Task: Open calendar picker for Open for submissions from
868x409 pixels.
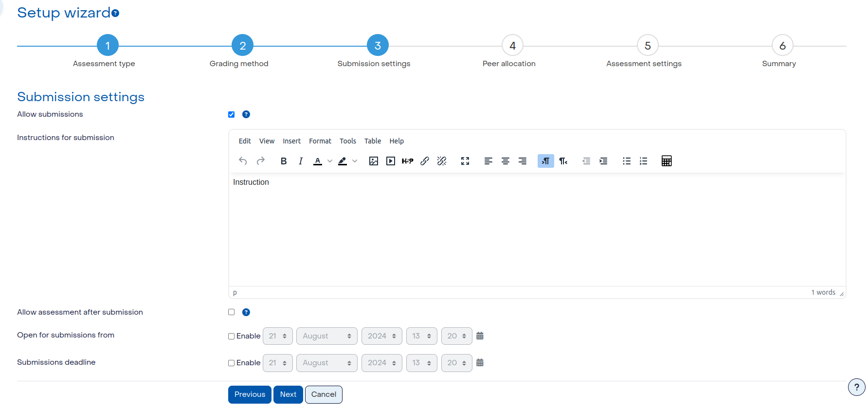Action: coord(480,336)
